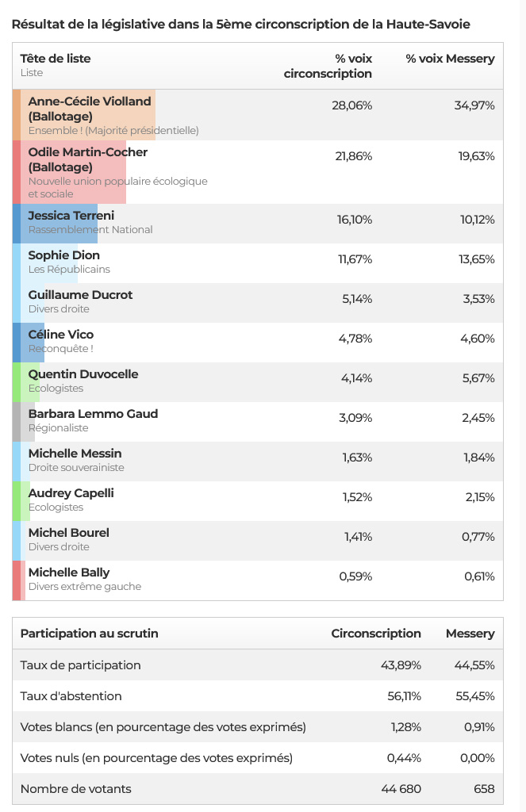Click the red color bar for Martin-Cocher
Viewport: 526px width, 812px height.
(x=17, y=172)
